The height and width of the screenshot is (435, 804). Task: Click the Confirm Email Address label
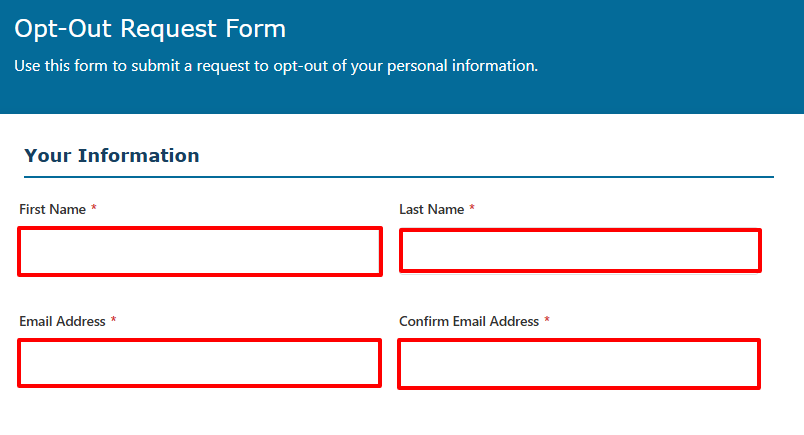coord(468,322)
